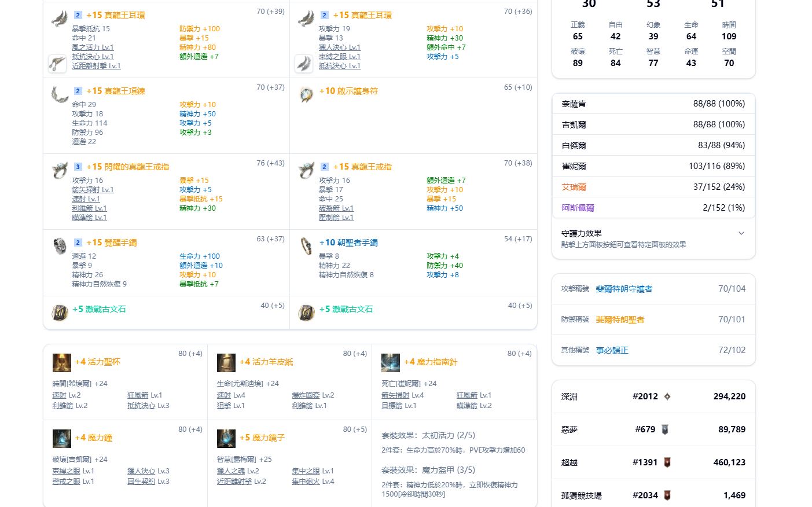812x507 pixels.
Task: Click the 活力聖杯 relic icon
Action: [x=62, y=362]
